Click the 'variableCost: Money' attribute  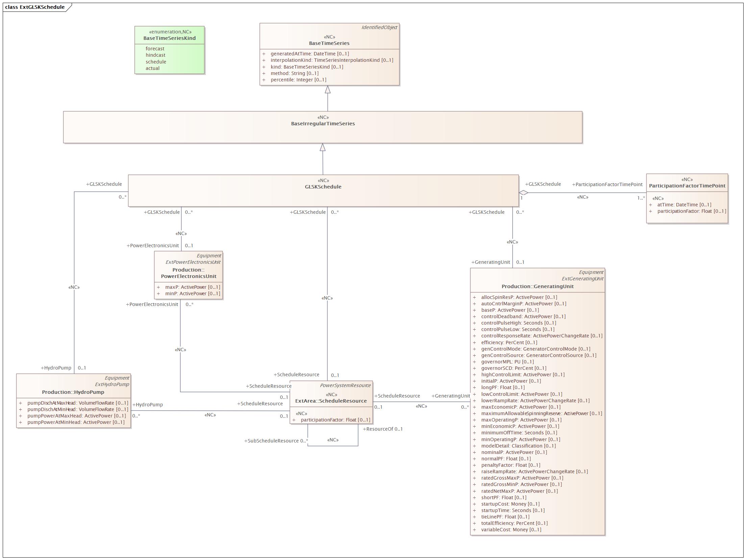coord(511,530)
